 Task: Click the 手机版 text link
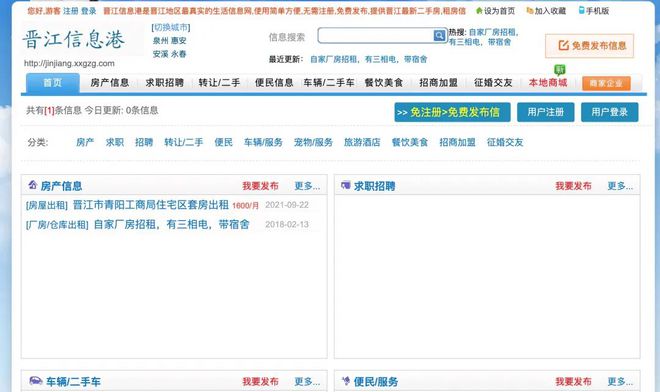click(598, 11)
